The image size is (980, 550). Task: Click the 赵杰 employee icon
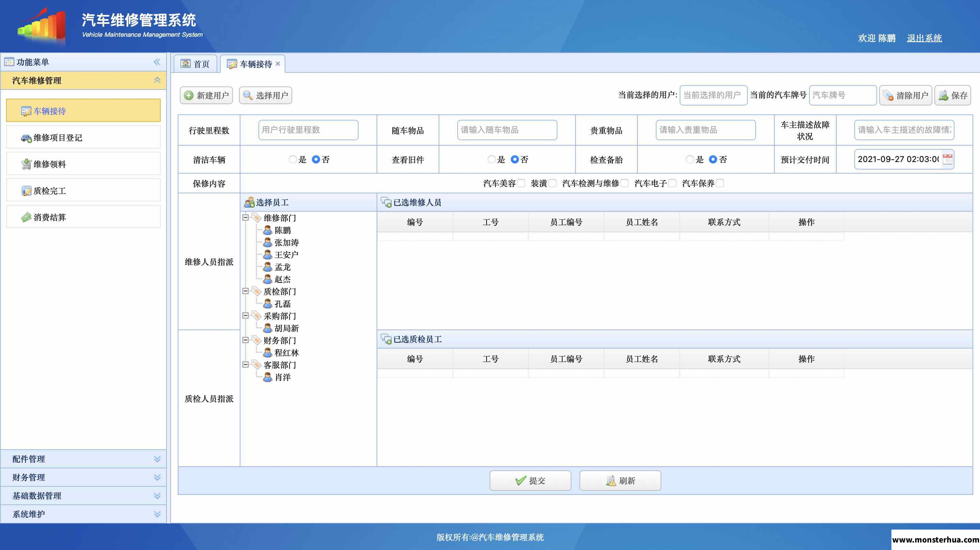click(x=267, y=279)
